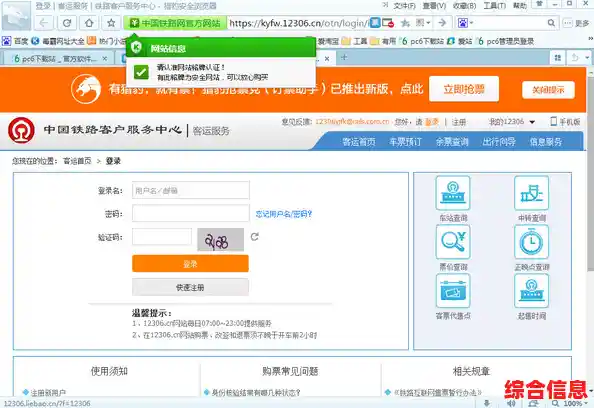Open the tab list dropdown arrow

click(587, 58)
